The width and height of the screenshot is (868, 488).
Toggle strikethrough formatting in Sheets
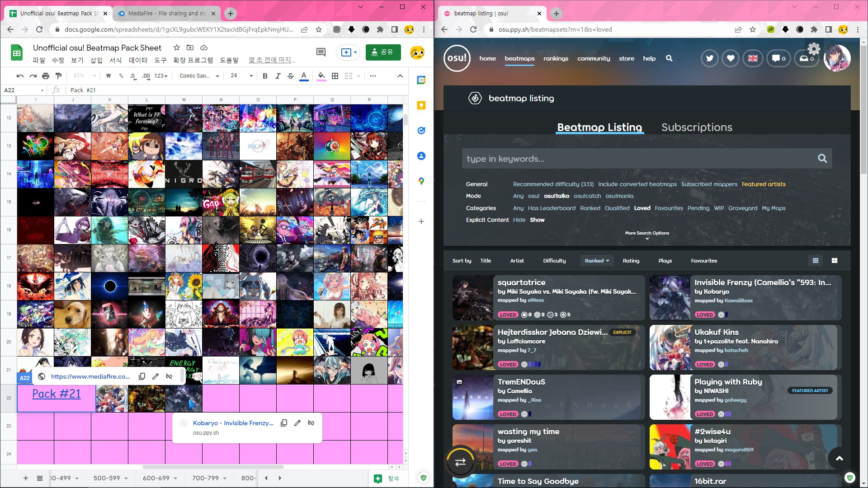[x=291, y=76]
